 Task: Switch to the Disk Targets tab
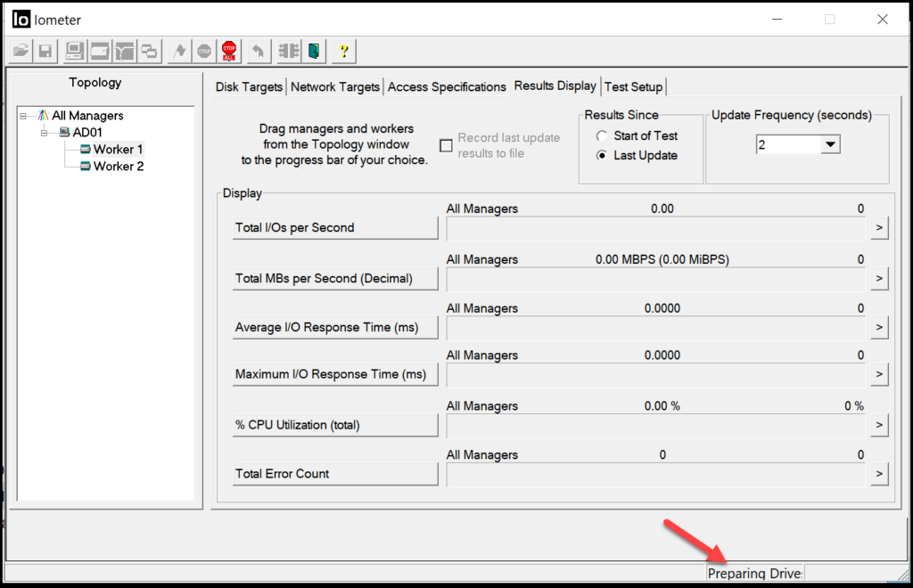pyautogui.click(x=249, y=87)
